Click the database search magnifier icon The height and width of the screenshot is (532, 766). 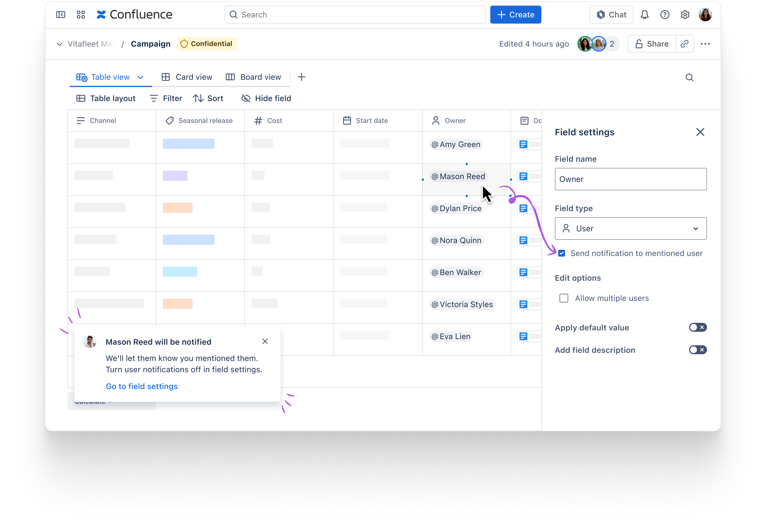coord(689,78)
